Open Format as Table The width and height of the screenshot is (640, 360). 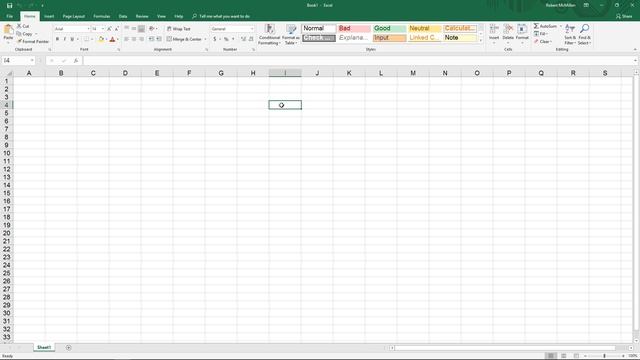click(291, 34)
